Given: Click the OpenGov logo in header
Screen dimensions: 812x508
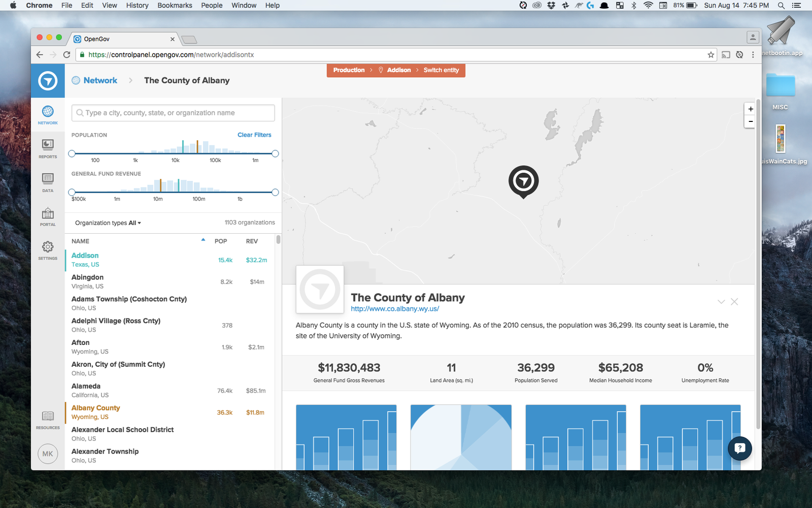Looking at the screenshot, I should [48, 81].
